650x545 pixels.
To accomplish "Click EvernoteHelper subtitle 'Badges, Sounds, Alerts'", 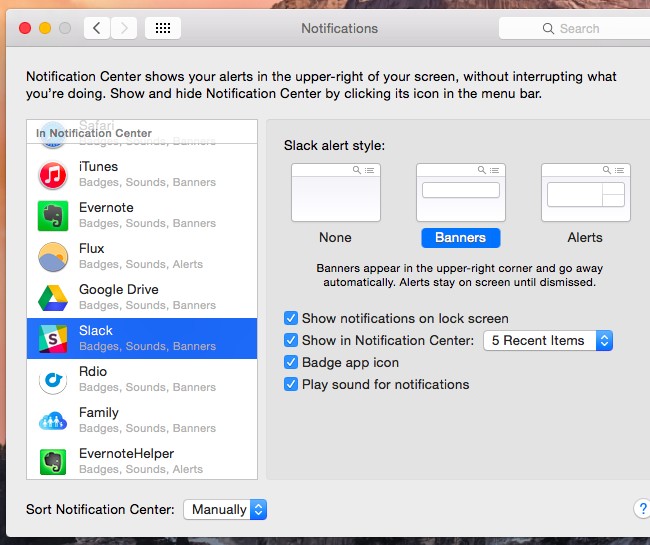I will click(141, 470).
